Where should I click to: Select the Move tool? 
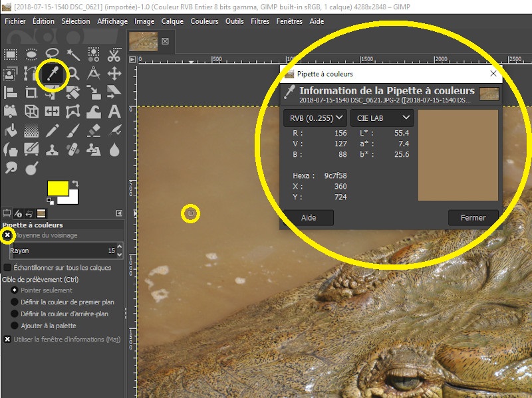click(x=114, y=74)
